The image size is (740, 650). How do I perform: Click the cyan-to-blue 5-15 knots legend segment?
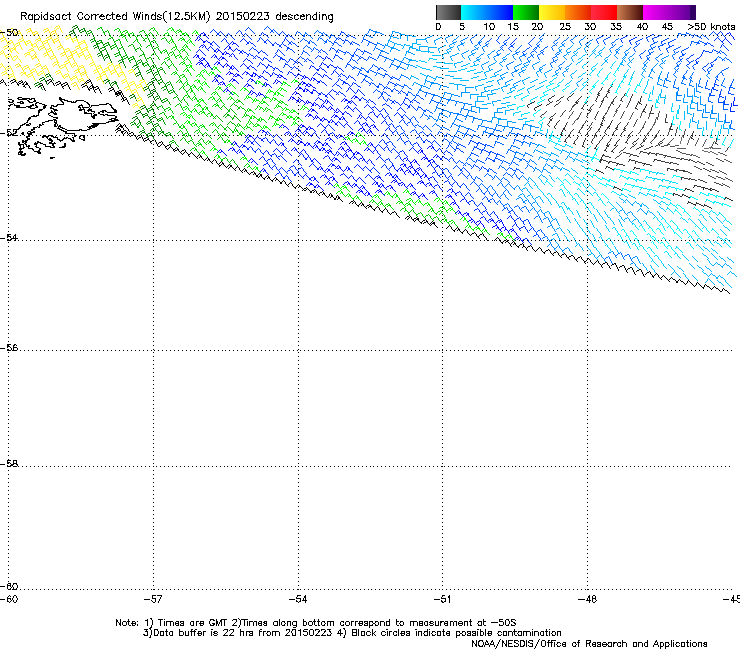point(487,12)
